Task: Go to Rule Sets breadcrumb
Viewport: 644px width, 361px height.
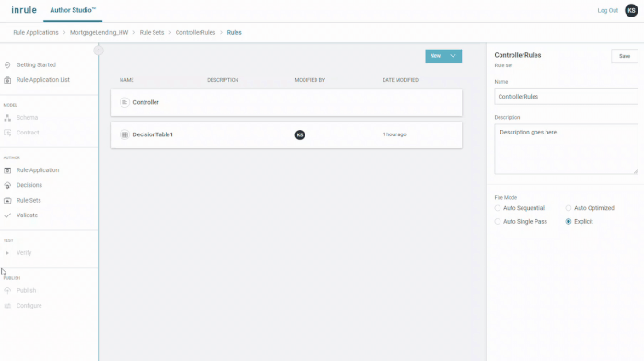Action: pyautogui.click(x=152, y=32)
